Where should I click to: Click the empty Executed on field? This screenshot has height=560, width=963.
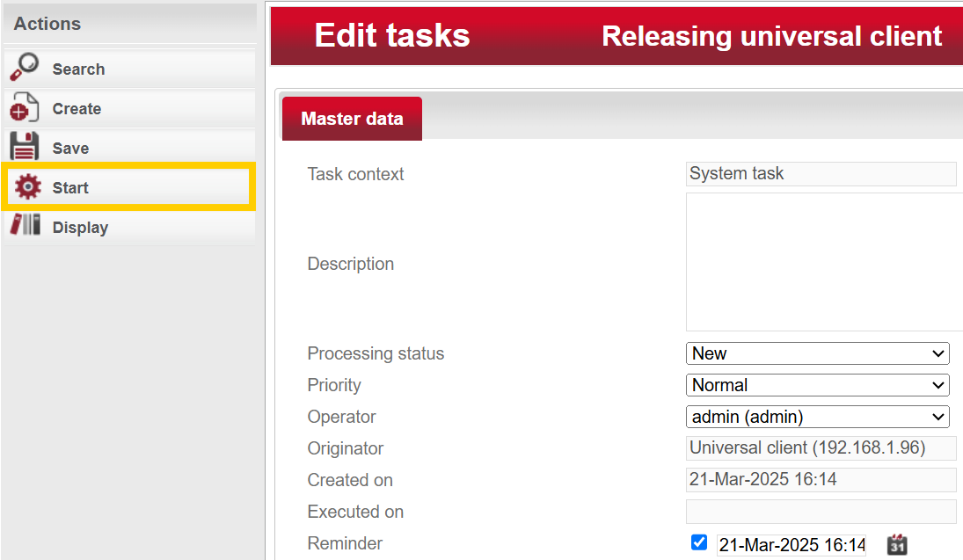821,512
